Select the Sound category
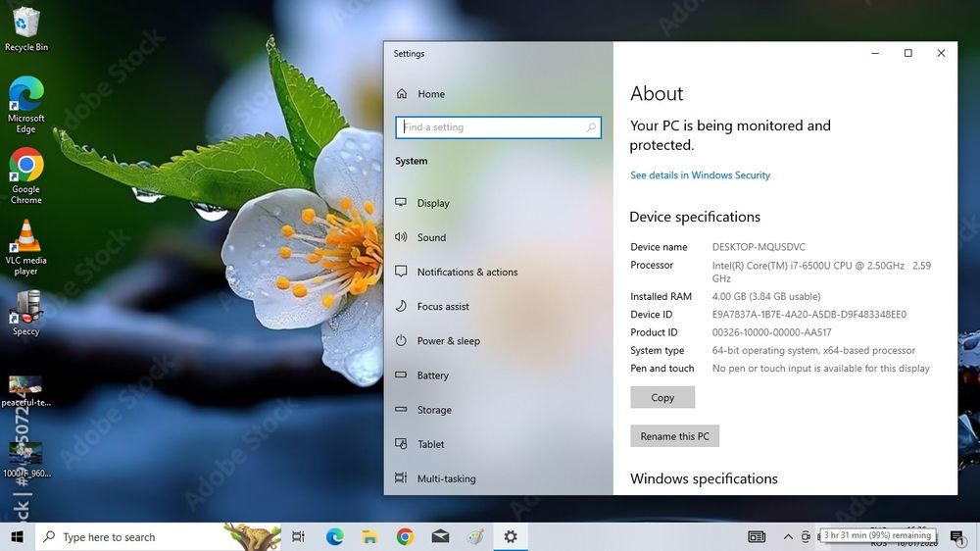The width and height of the screenshot is (980, 551). (431, 237)
